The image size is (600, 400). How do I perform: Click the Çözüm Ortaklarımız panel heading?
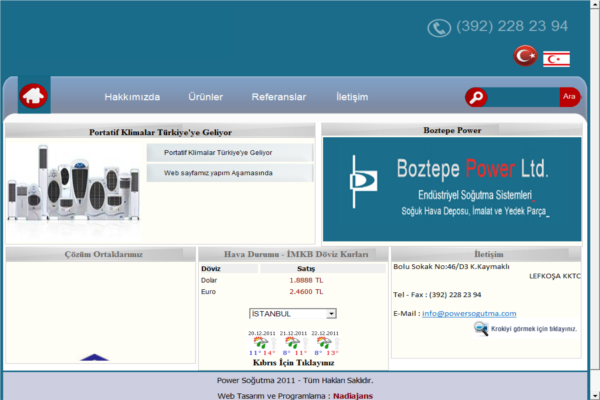(x=103, y=255)
